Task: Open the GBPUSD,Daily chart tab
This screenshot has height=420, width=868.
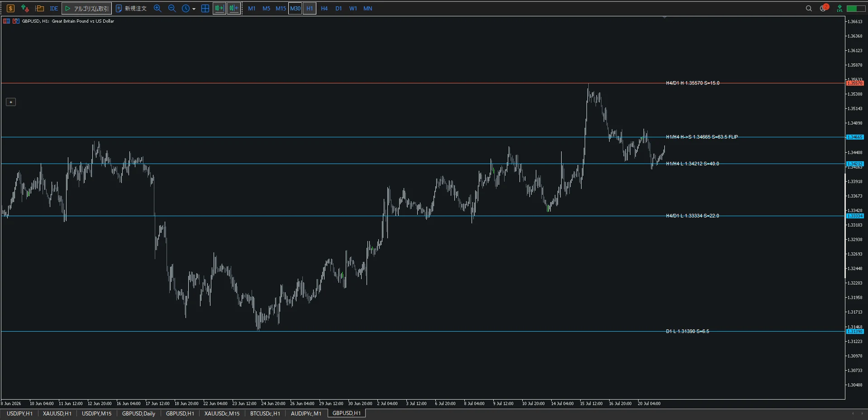Action: click(138, 413)
